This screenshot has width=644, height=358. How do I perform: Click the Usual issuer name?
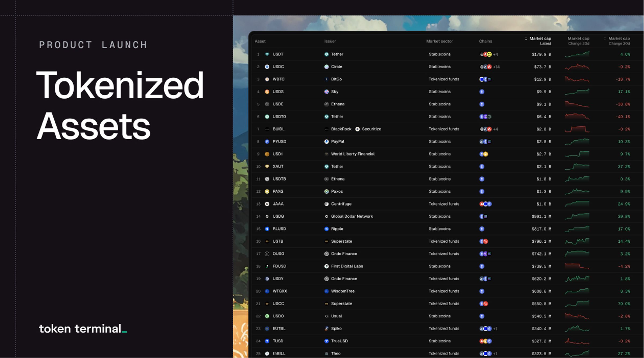pos(336,316)
